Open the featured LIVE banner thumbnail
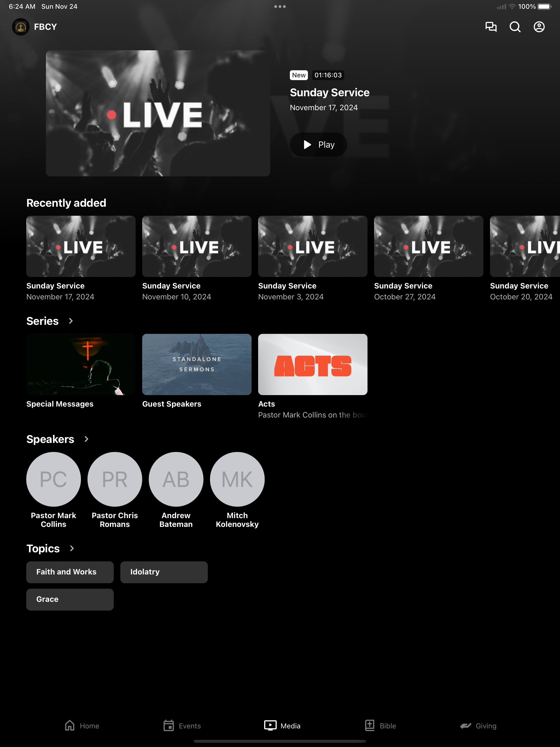The height and width of the screenshot is (747, 560). (158, 113)
